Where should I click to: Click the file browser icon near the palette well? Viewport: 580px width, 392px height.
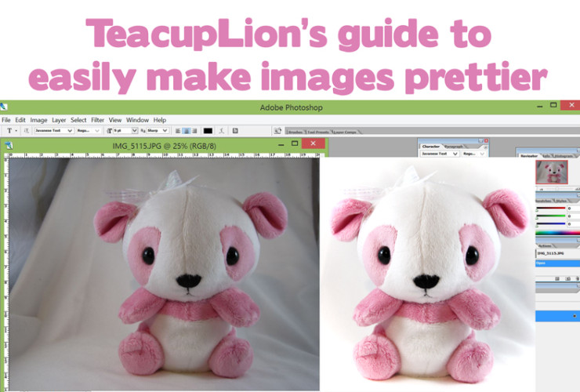click(277, 131)
